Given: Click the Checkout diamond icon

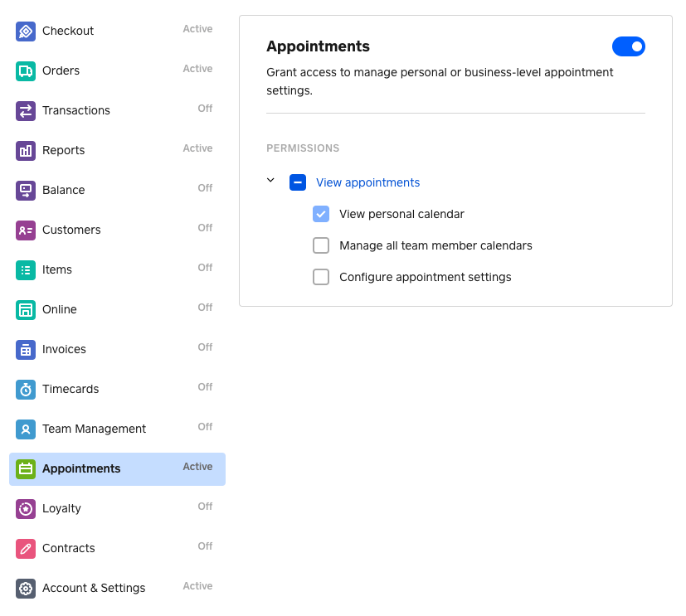Looking at the screenshot, I should click(x=26, y=31).
